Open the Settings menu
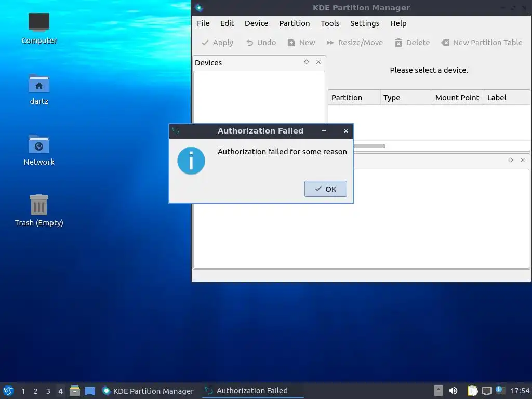Viewport: 532px width, 399px height. click(x=365, y=23)
